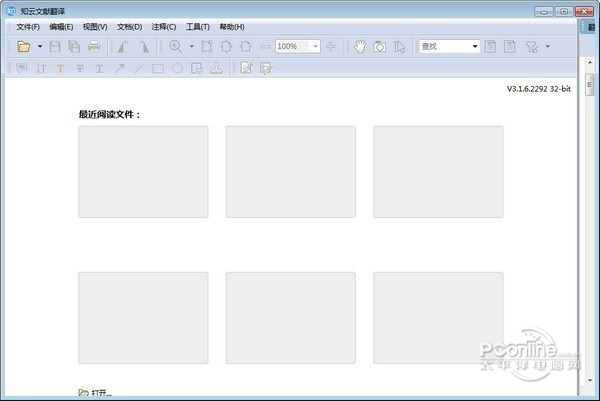The width and height of the screenshot is (600, 401).
Task: Select the Hand tool
Action: click(360, 47)
